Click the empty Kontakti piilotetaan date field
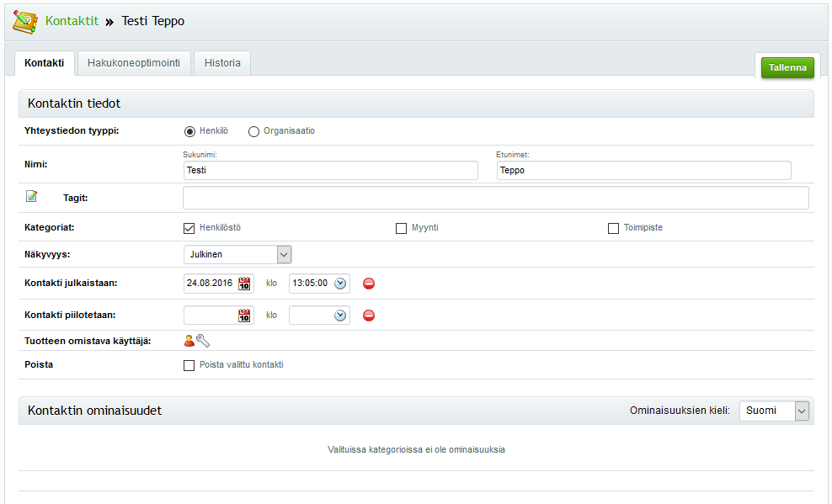Viewport: 832px width, 504px height. (211, 316)
